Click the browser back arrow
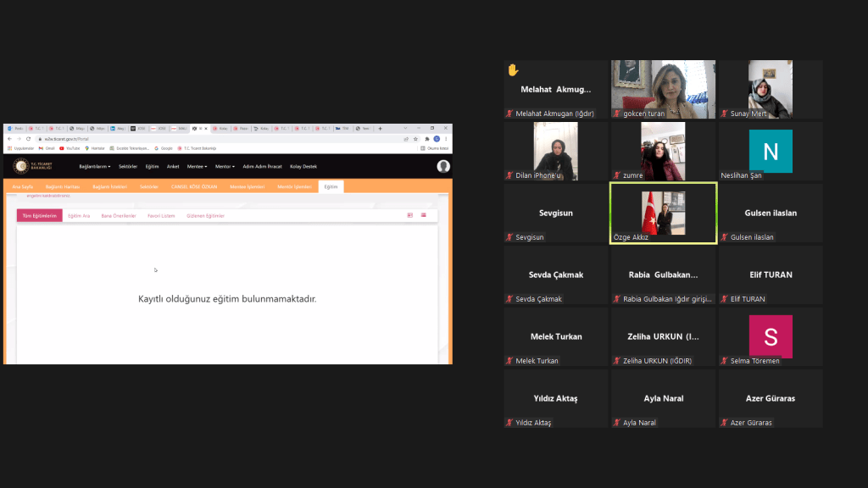 point(9,139)
